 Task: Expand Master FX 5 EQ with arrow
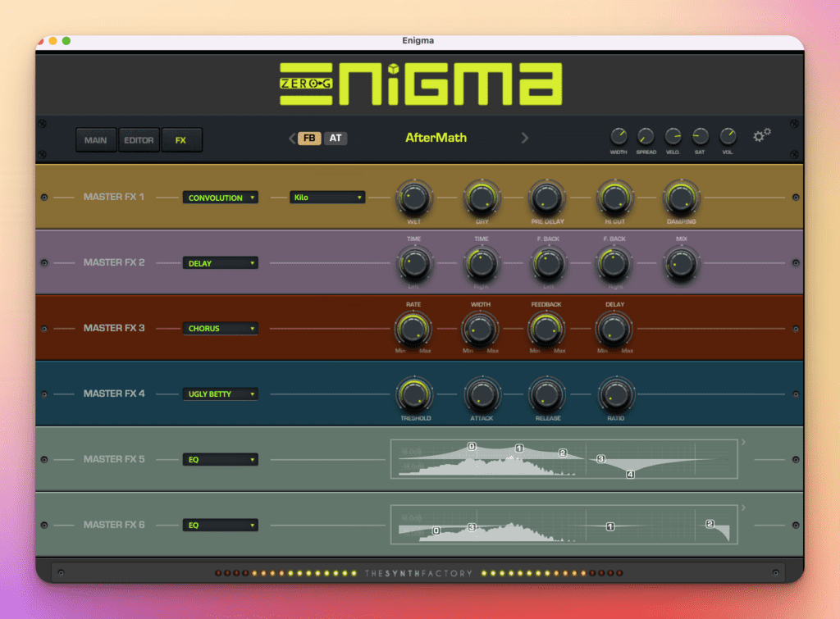tap(743, 442)
